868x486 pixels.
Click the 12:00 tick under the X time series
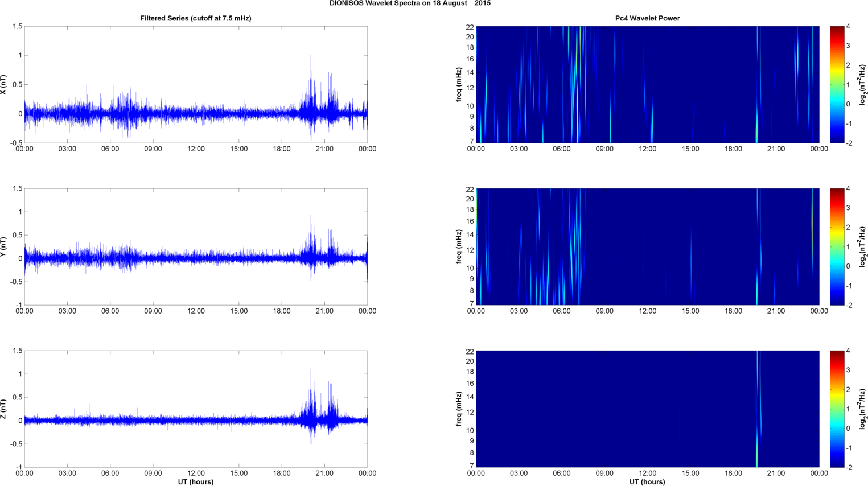pos(196,149)
